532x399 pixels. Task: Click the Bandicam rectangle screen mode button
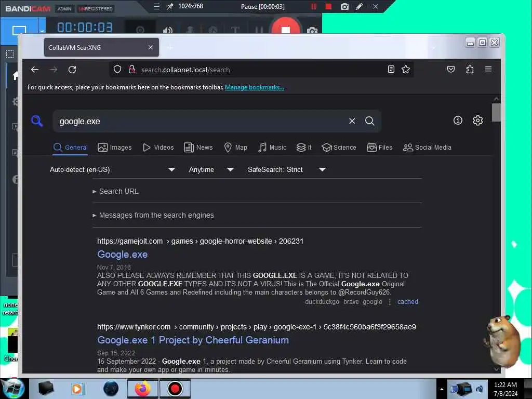click(19, 31)
